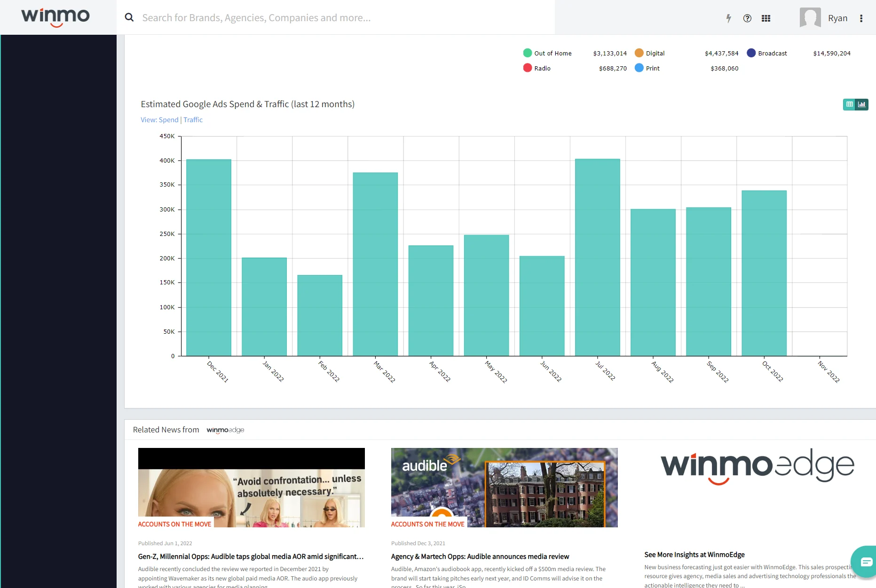Viewport: 876px width, 588px height.
Task: Open the help question mark icon
Action: [747, 18]
